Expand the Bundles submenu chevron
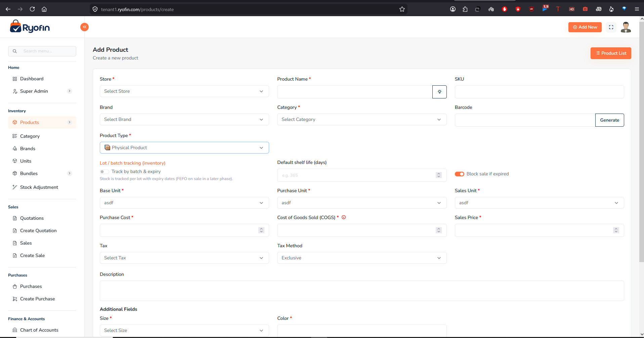The height and width of the screenshot is (338, 644). pos(70,173)
